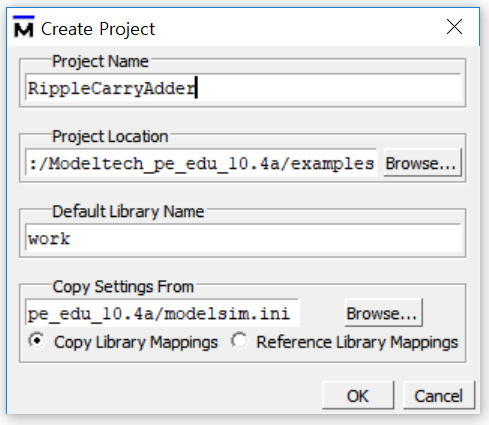Click the 'Copy Settings From' group label
The width and height of the screenshot is (489, 425).
point(123,287)
